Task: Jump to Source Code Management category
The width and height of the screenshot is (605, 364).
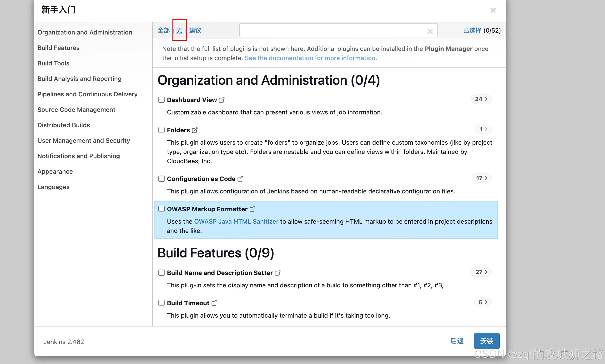Action: [x=76, y=110]
